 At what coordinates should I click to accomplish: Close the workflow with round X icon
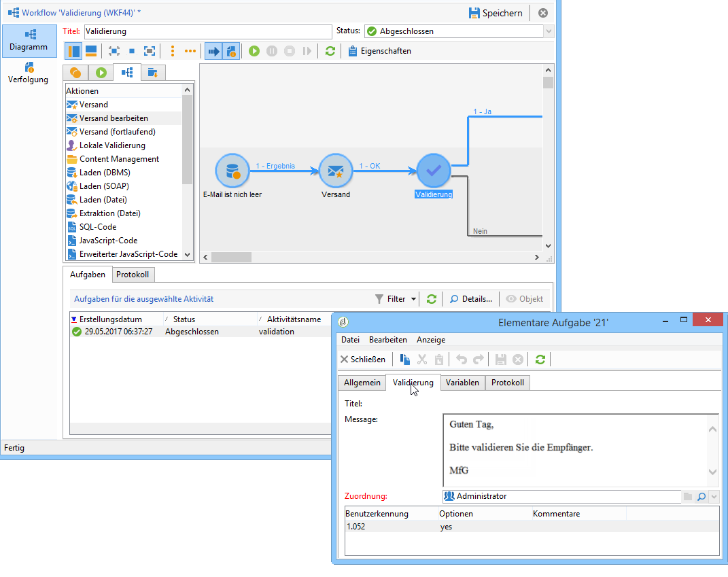pyautogui.click(x=542, y=13)
